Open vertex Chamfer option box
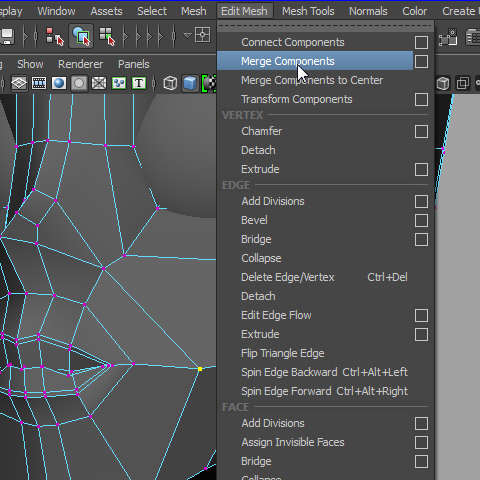480x480 pixels. [421, 132]
